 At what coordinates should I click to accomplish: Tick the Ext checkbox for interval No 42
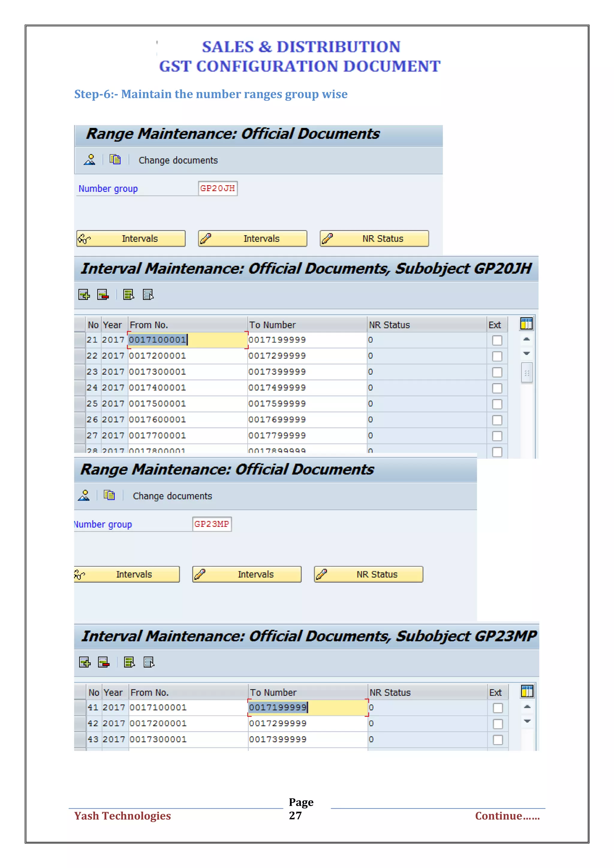tap(498, 724)
